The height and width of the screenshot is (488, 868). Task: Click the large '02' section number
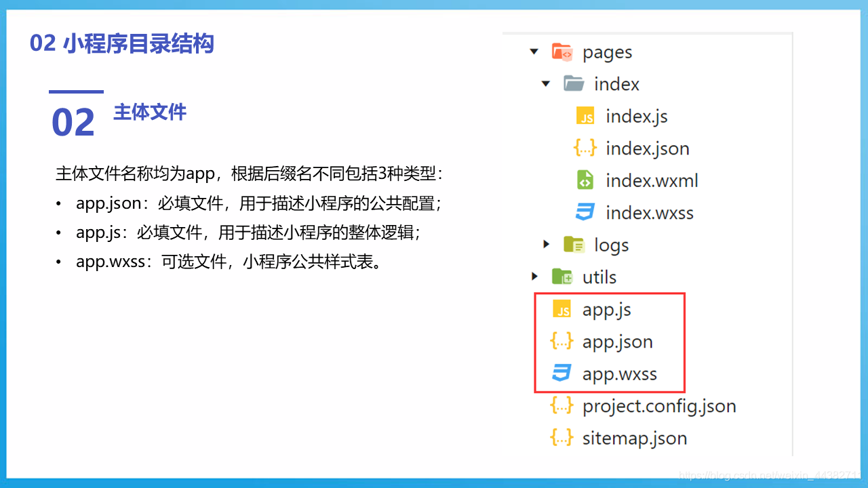coord(73,123)
